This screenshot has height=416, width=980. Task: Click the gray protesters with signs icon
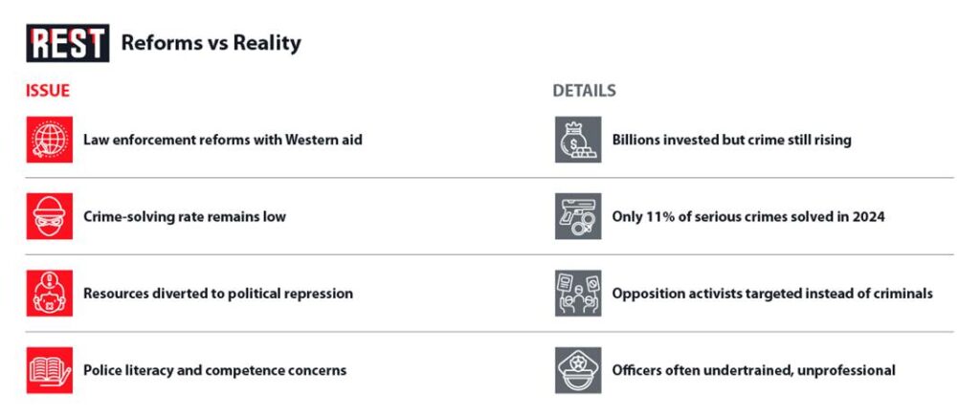click(578, 293)
